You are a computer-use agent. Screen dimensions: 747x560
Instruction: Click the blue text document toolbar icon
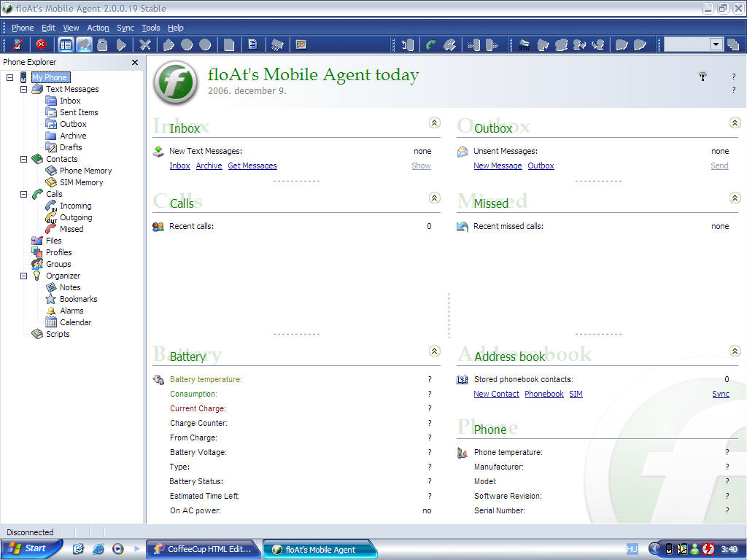point(252,44)
